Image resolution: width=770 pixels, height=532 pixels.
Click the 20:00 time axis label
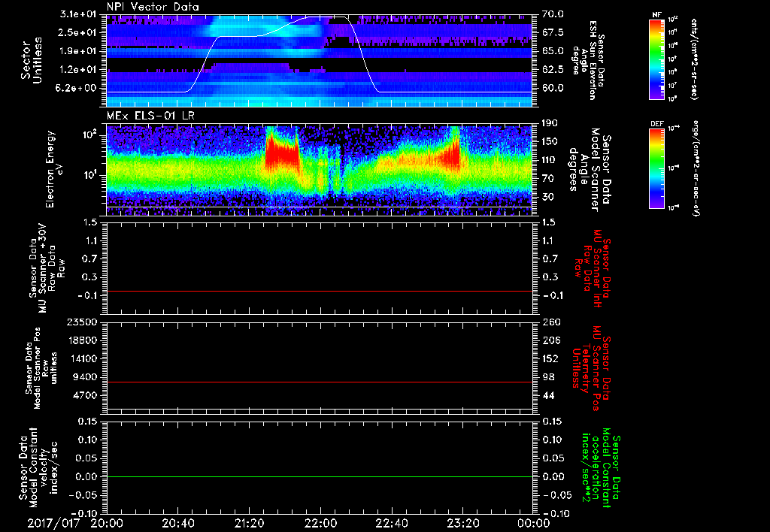tap(107, 522)
